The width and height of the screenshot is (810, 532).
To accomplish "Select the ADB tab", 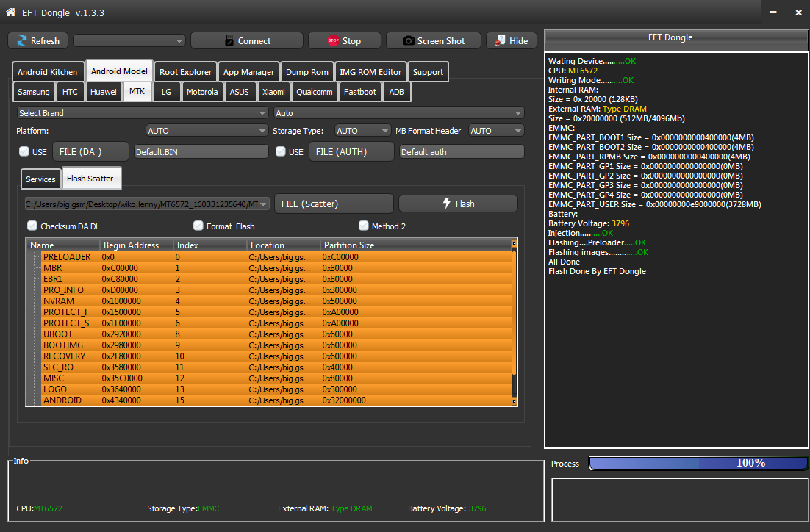I will click(396, 92).
